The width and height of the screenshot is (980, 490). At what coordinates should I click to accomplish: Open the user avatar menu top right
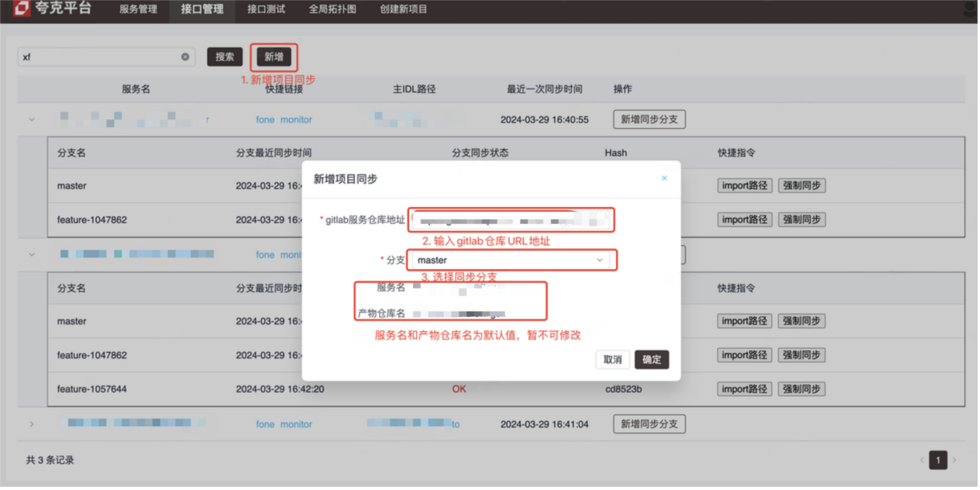(968, 8)
